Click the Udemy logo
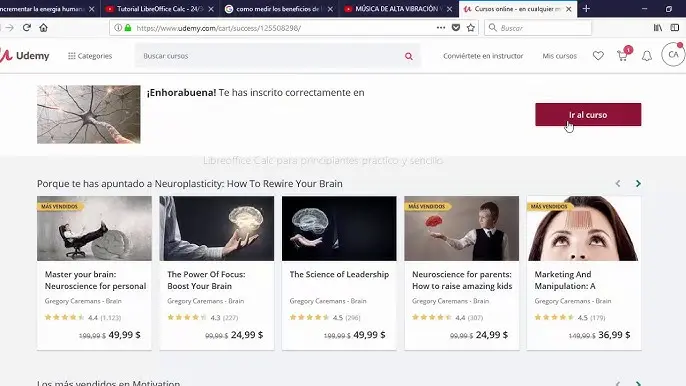686x386 pixels. tap(24, 56)
